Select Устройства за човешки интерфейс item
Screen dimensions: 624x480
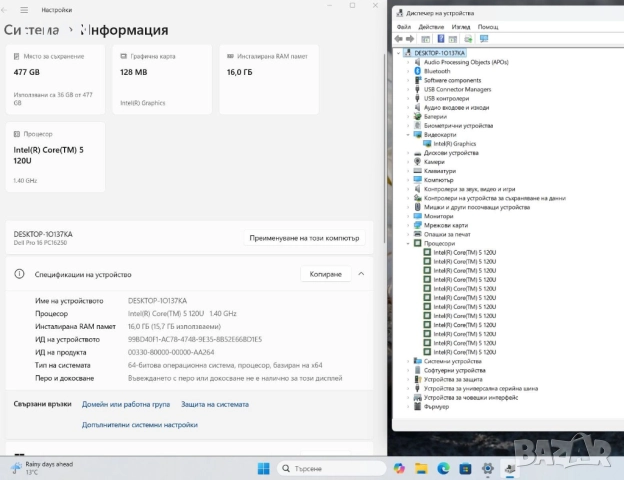[471, 397]
